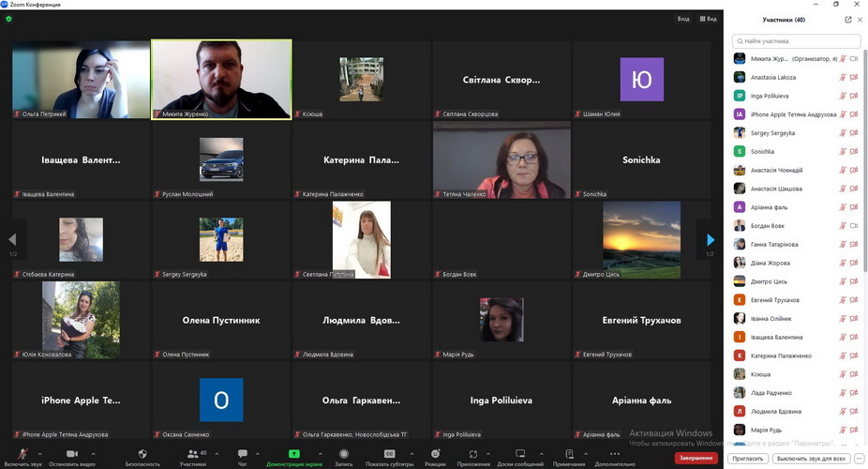
Task: Open the Реакции reactions icon
Action: pyautogui.click(x=435, y=454)
